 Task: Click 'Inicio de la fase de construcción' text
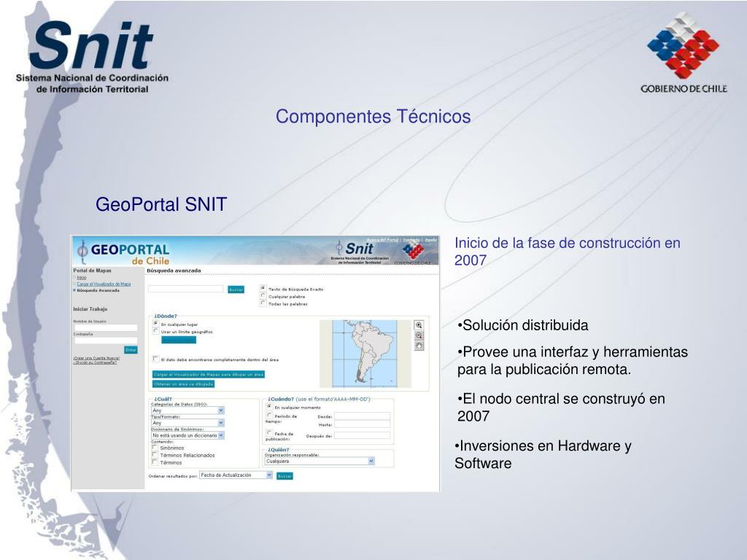pyautogui.click(x=568, y=252)
